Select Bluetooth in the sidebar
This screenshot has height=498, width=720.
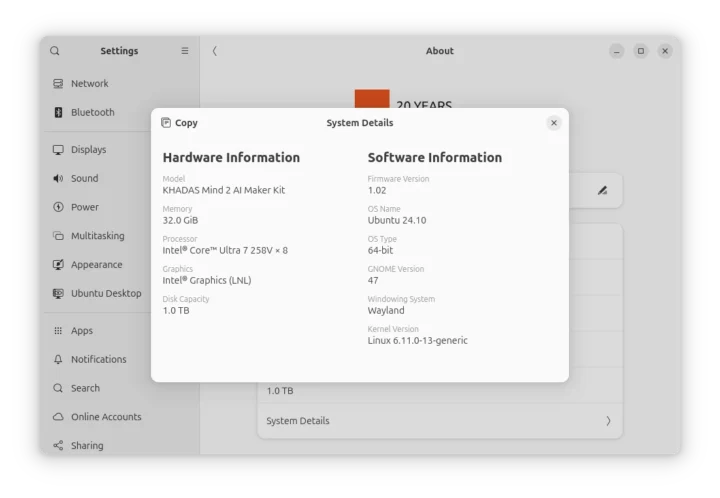[92, 113]
